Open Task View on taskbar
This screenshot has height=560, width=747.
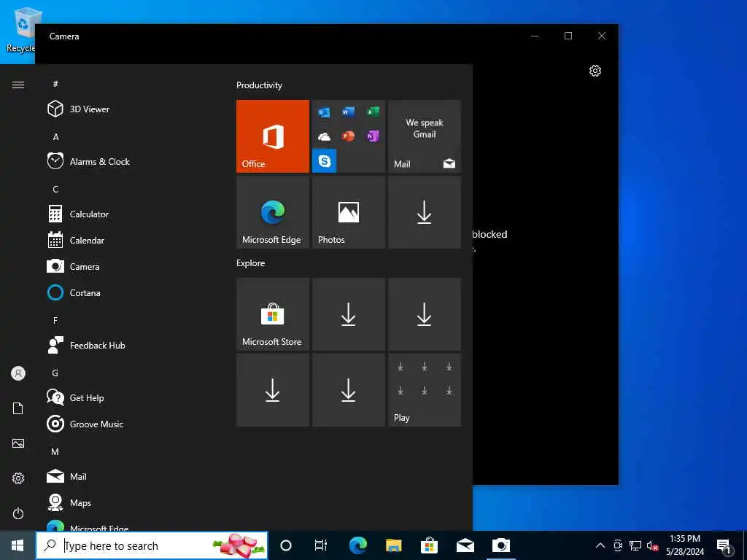click(x=321, y=545)
